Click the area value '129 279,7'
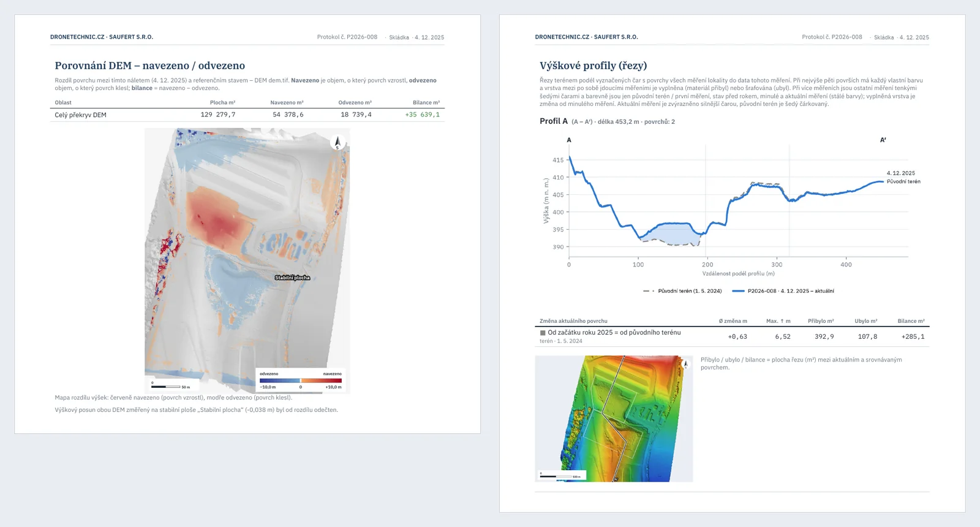The height and width of the screenshot is (527, 980). [218, 115]
